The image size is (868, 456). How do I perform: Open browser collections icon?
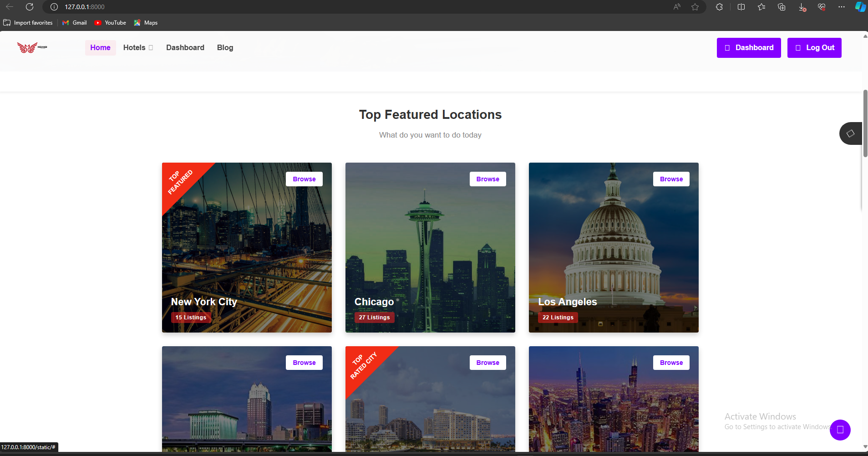pyautogui.click(x=782, y=7)
